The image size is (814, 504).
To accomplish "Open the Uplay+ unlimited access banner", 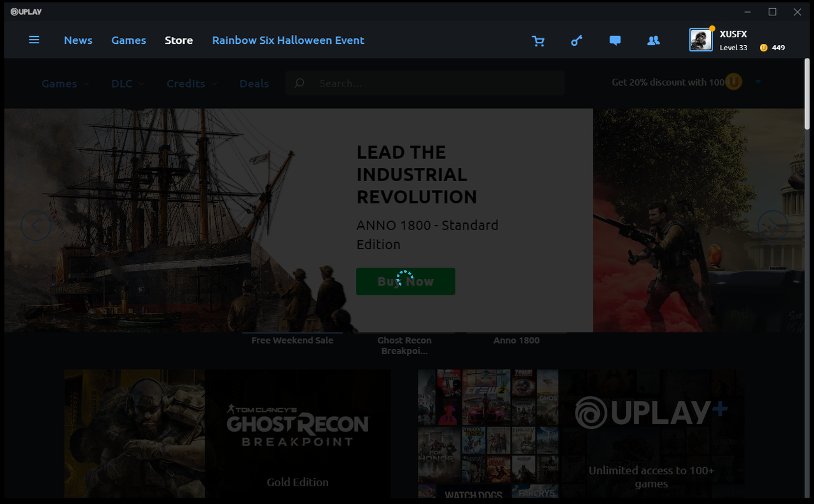I will (581, 433).
